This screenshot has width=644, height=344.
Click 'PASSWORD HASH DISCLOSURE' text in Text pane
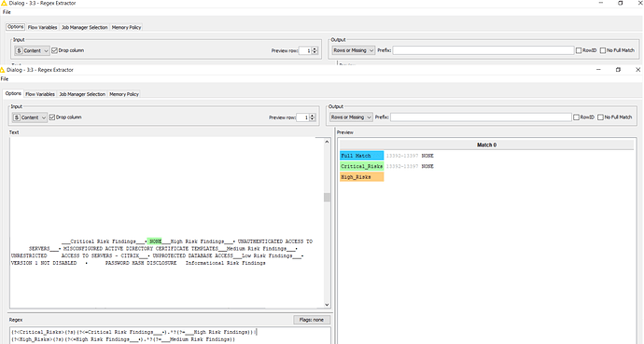tap(140, 263)
